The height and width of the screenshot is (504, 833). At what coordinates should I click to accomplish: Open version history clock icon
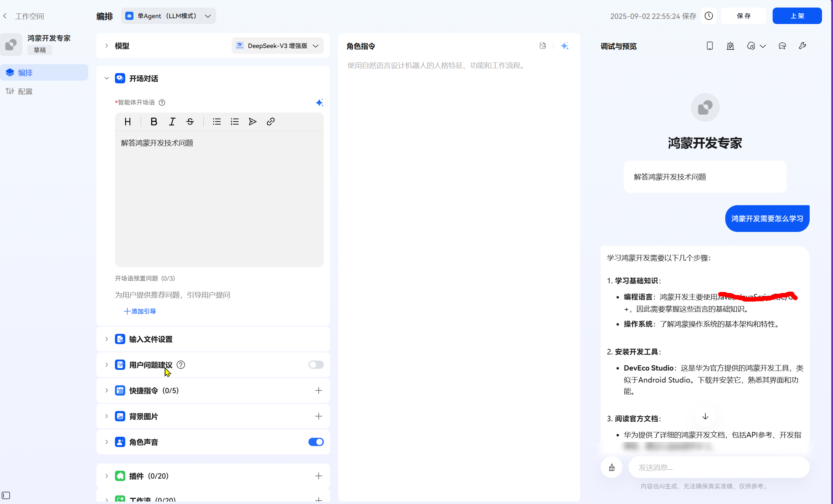[709, 16]
